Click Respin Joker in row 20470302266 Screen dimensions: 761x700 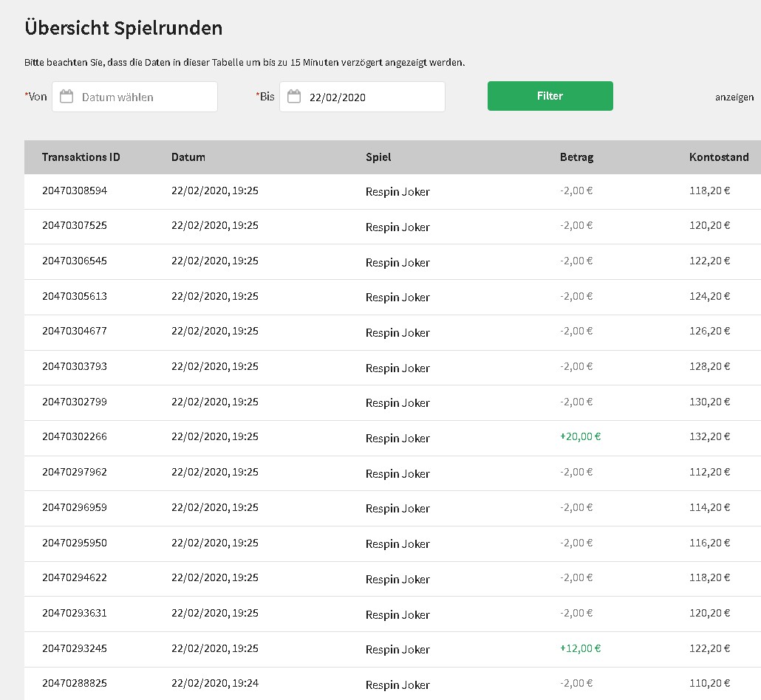398,439
